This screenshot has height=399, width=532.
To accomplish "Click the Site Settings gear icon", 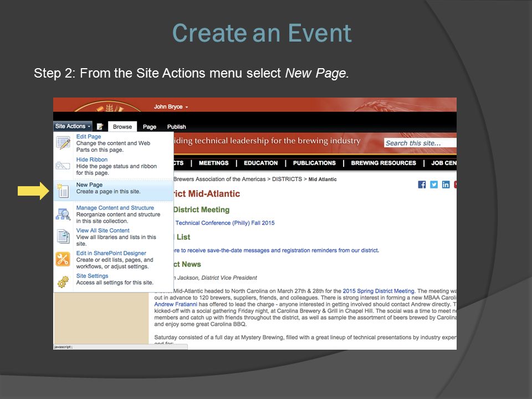I will (63, 282).
